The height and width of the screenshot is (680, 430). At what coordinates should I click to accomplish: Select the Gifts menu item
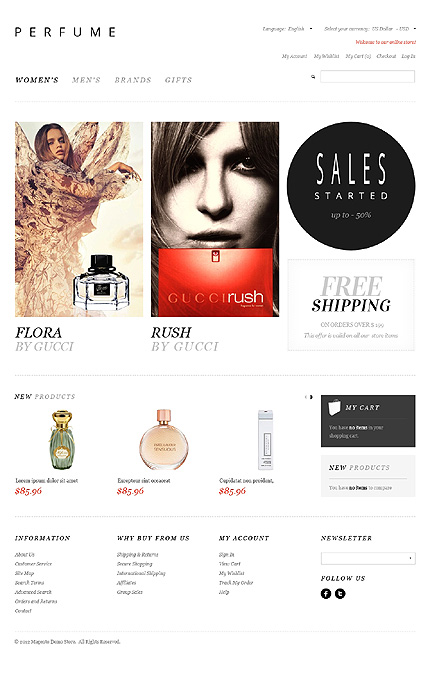click(178, 80)
